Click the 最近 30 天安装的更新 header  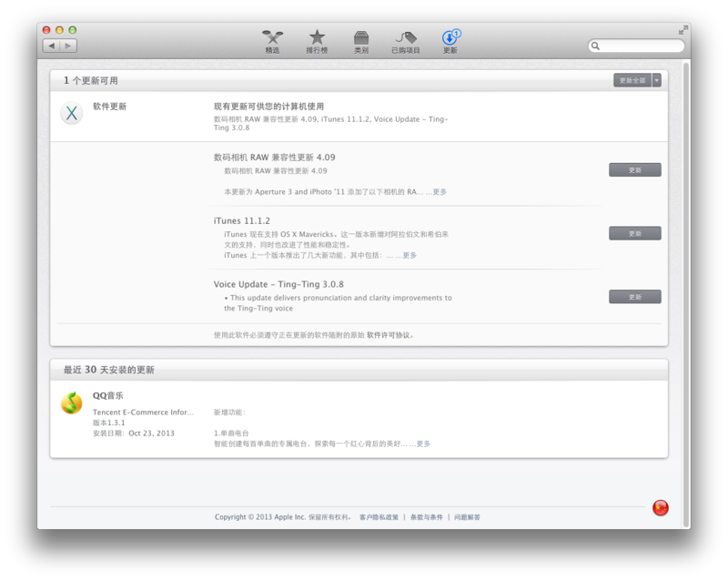[x=108, y=370]
